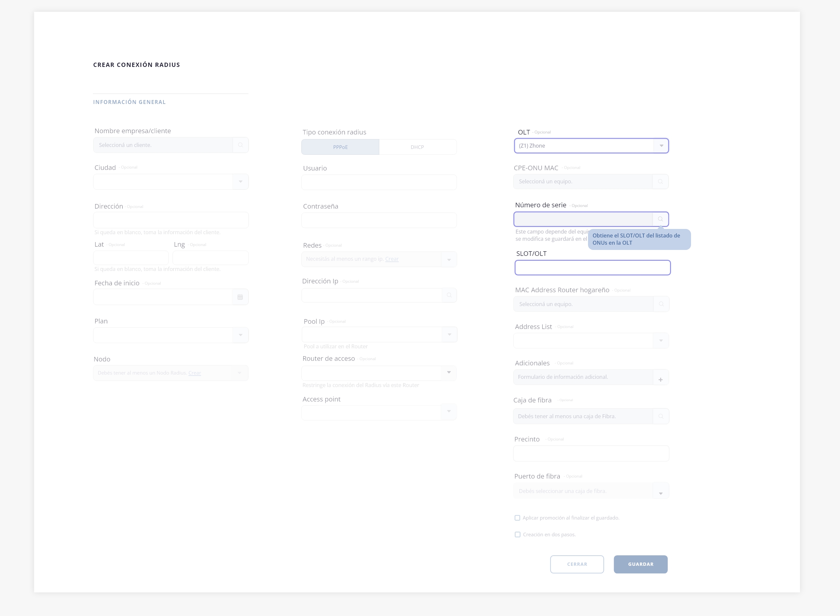Viewport: 840px width, 616px height.
Task: Switch to DHCP connection type
Action: [x=417, y=147]
